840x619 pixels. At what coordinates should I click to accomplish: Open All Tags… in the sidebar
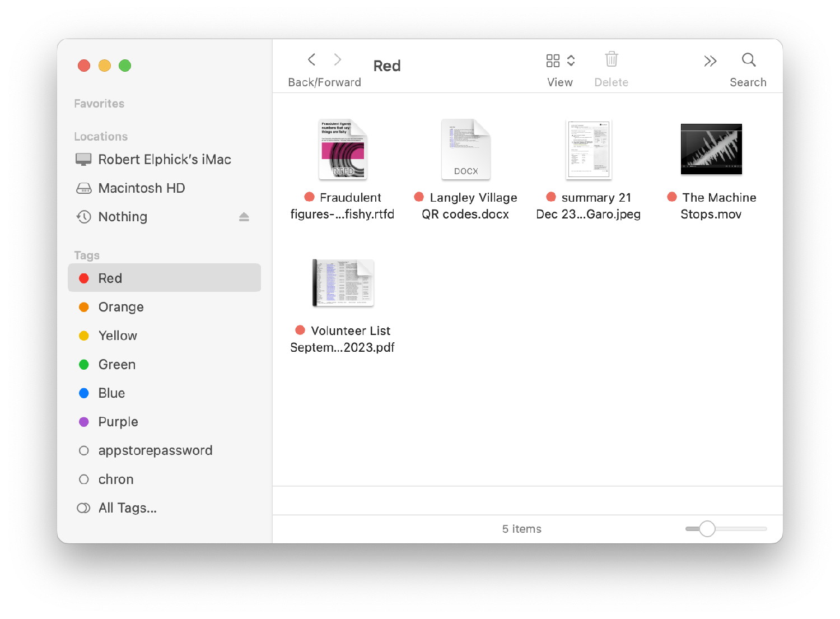click(164, 508)
